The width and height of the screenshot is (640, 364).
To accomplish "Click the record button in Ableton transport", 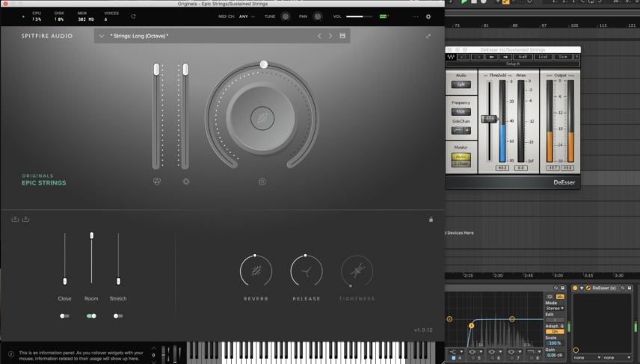I will coord(484,1).
